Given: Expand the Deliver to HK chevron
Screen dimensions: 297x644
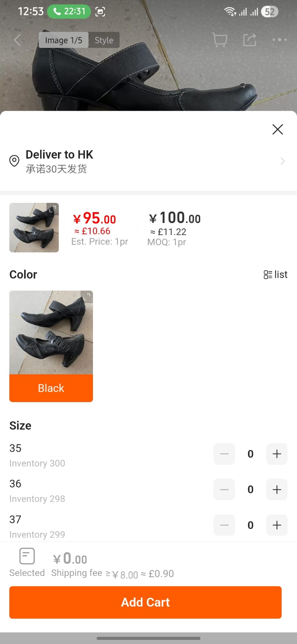Looking at the screenshot, I should (283, 161).
